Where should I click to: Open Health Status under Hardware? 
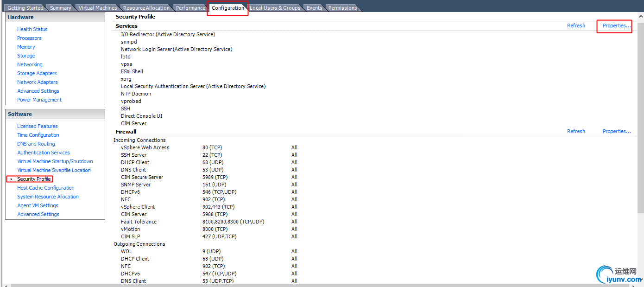click(x=32, y=29)
